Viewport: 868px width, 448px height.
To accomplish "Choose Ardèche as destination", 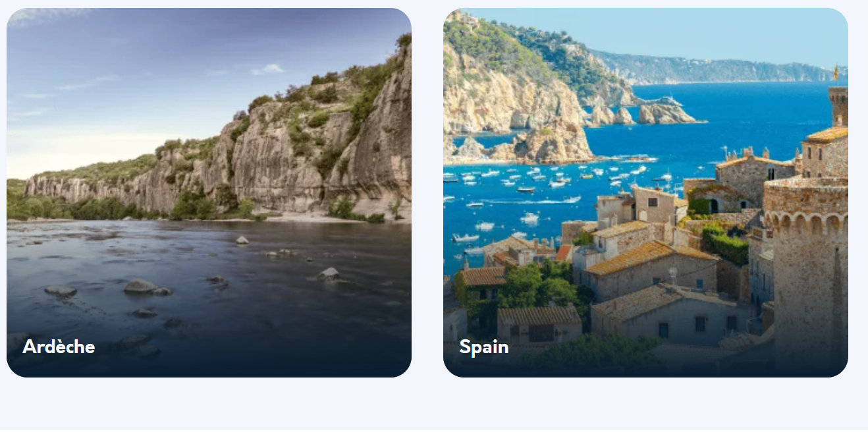I will tap(209, 192).
